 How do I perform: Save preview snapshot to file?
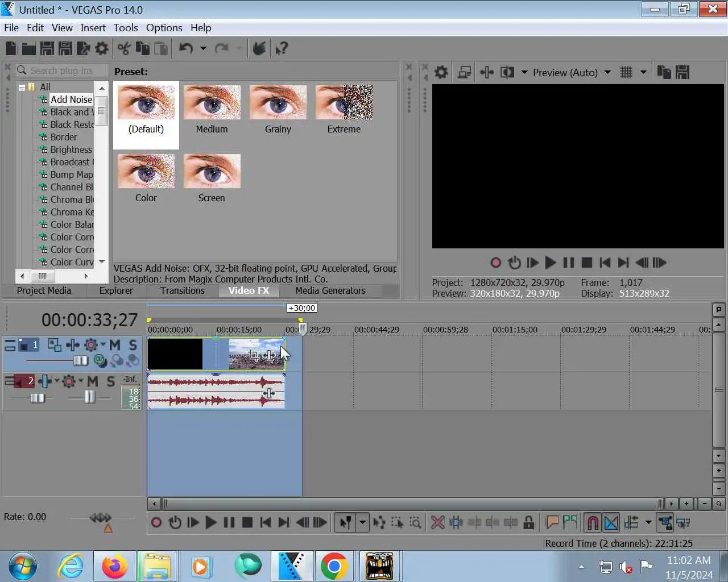tap(682, 72)
